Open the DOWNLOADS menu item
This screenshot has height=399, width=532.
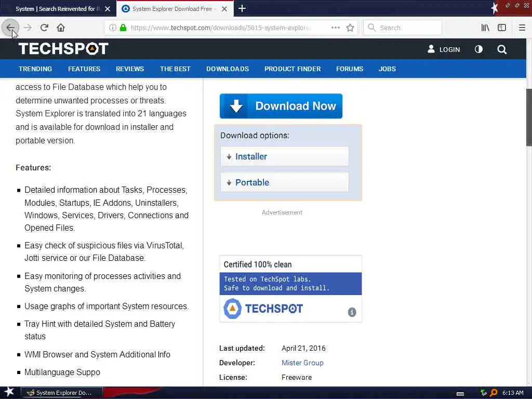[228, 69]
